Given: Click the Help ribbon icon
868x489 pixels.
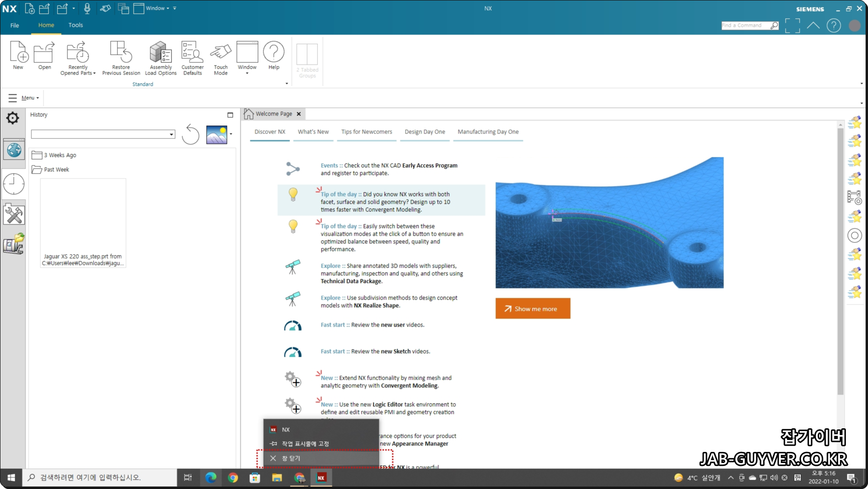Looking at the screenshot, I should [274, 56].
